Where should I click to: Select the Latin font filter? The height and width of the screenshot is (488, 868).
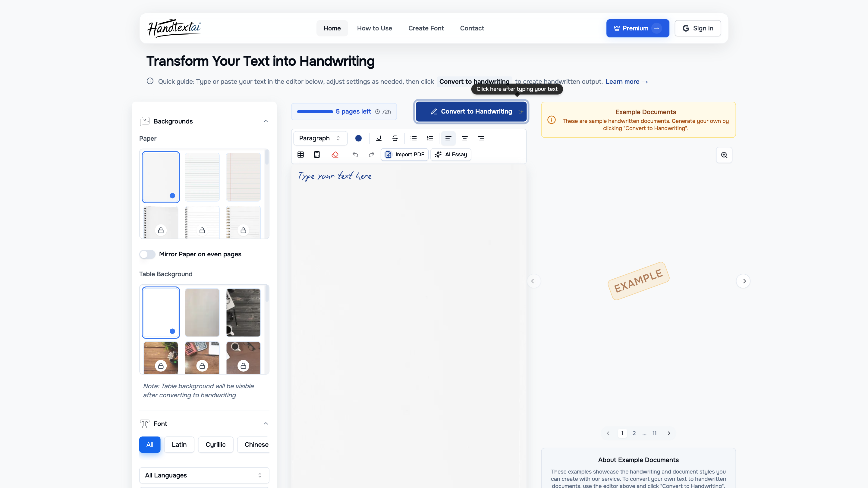click(x=179, y=444)
